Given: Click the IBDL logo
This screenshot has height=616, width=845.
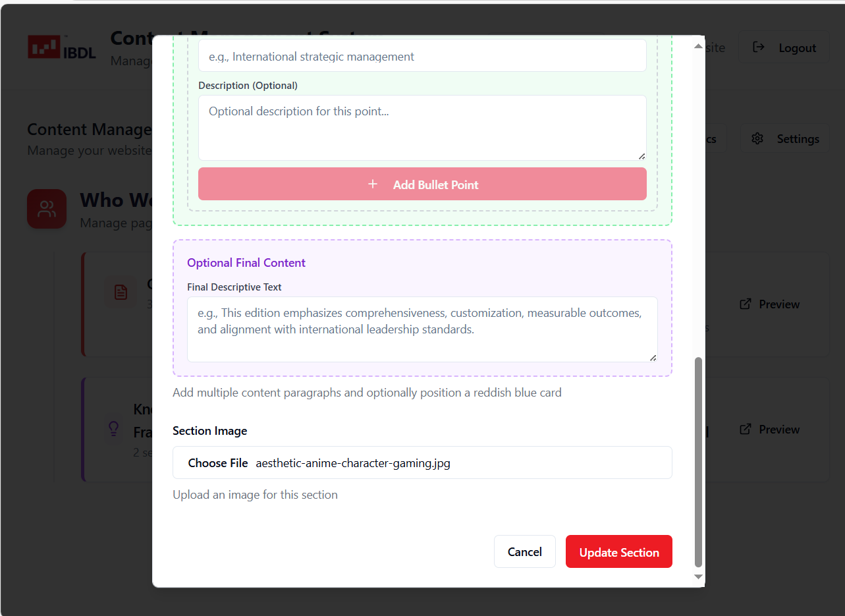Looking at the screenshot, I should (62, 47).
